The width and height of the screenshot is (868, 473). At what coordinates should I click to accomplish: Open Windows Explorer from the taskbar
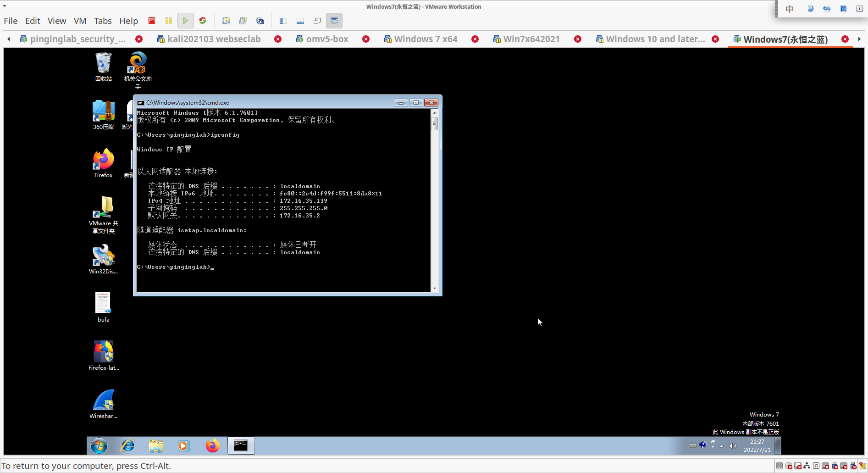pos(156,445)
